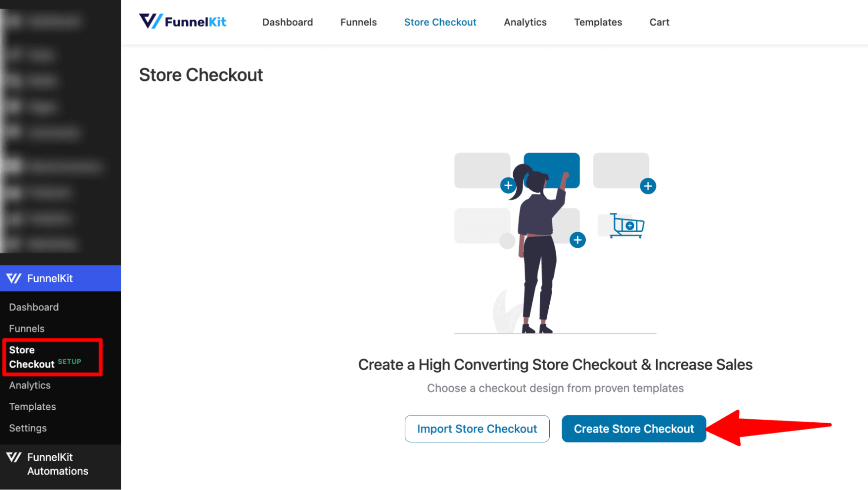
Task: Open the Funnels menu item
Action: pyautogui.click(x=27, y=328)
